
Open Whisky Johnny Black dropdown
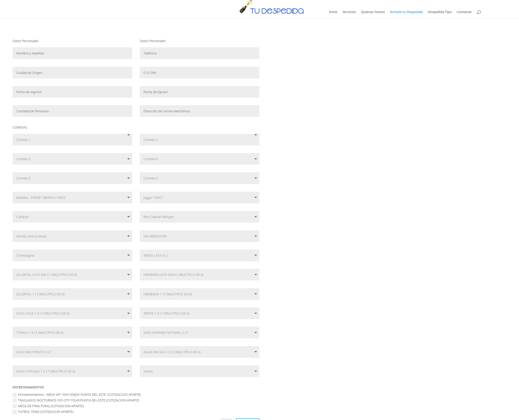pyautogui.click(x=72, y=236)
